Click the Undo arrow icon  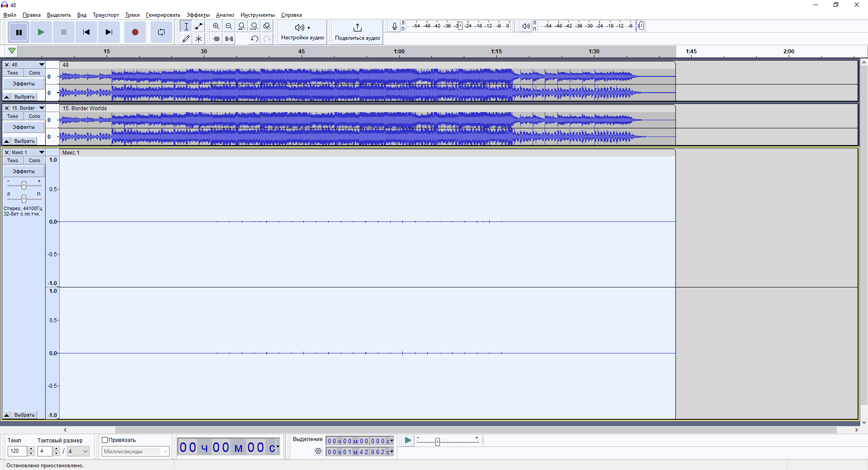coord(255,39)
